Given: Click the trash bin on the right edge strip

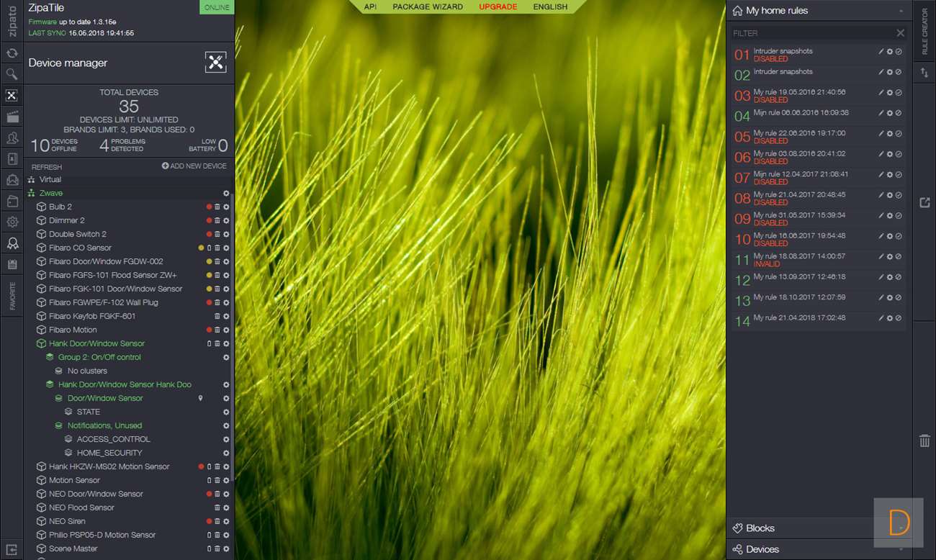Looking at the screenshot, I should point(924,441).
